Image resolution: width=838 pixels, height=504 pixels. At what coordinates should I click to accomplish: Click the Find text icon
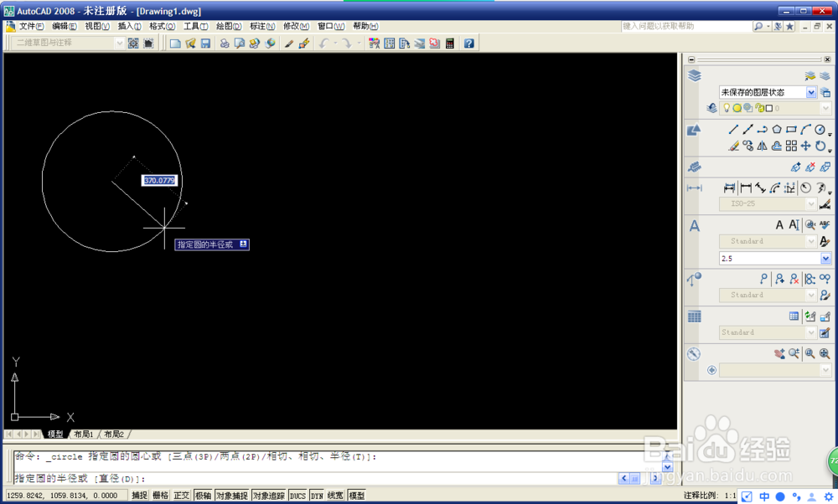click(x=810, y=224)
